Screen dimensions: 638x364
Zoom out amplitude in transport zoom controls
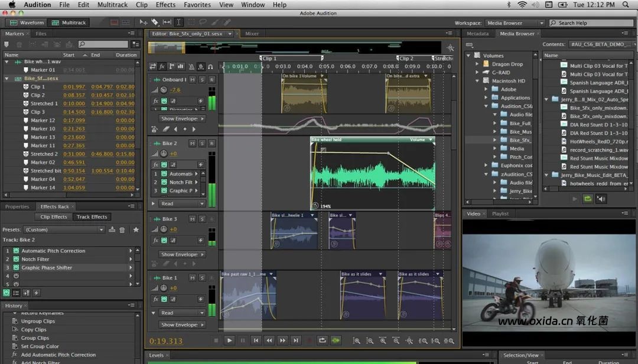[370, 341]
